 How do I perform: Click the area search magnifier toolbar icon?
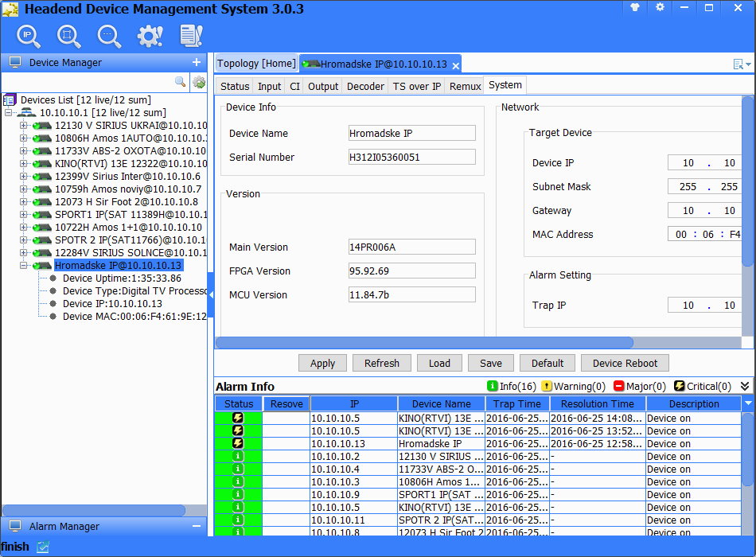point(69,36)
